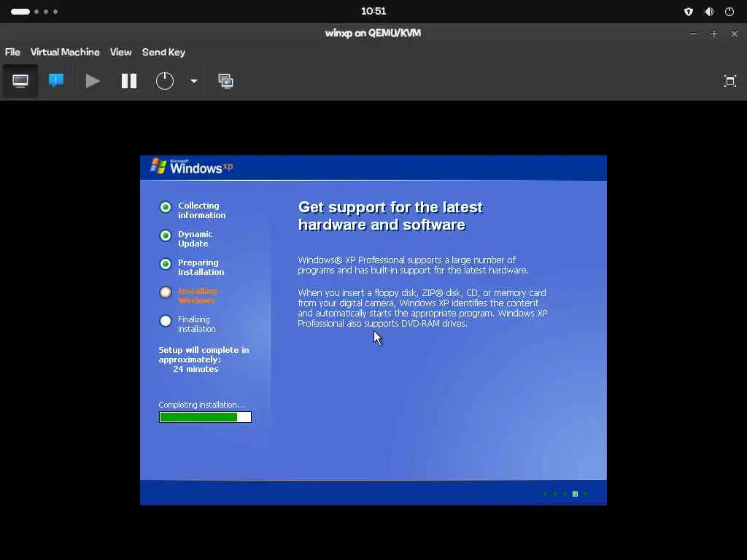The height and width of the screenshot is (560, 747).
Task: Click the highlighted square slide indicator
Action: coord(575,494)
